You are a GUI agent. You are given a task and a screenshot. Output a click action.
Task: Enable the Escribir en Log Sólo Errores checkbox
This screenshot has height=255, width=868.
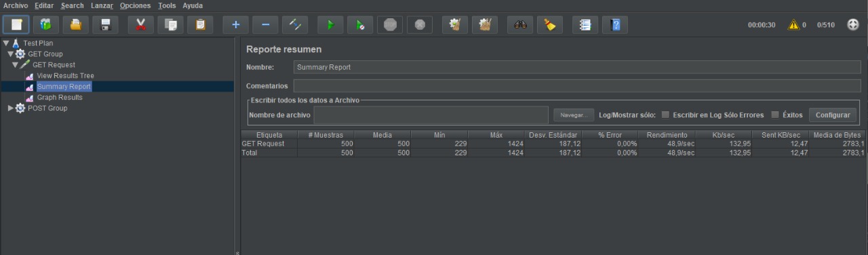click(665, 115)
